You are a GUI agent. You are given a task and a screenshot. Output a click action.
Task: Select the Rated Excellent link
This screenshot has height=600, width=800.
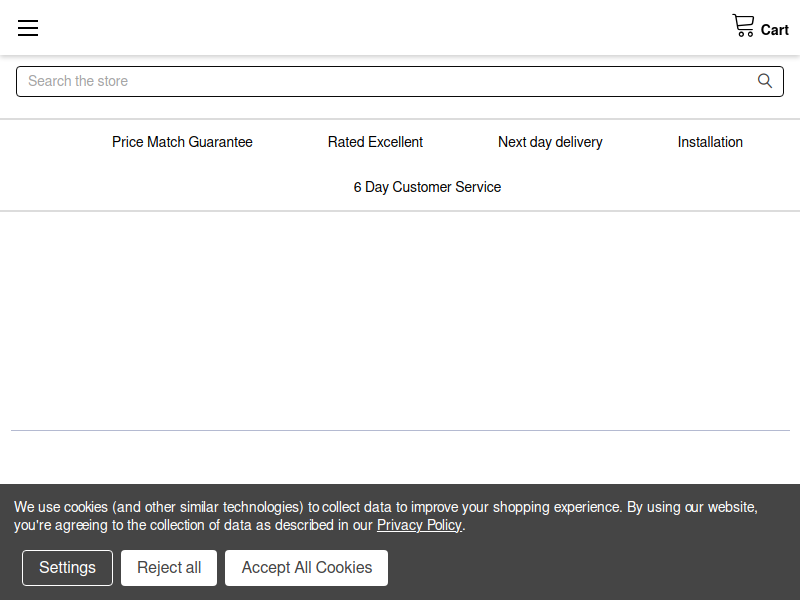pyautogui.click(x=375, y=142)
